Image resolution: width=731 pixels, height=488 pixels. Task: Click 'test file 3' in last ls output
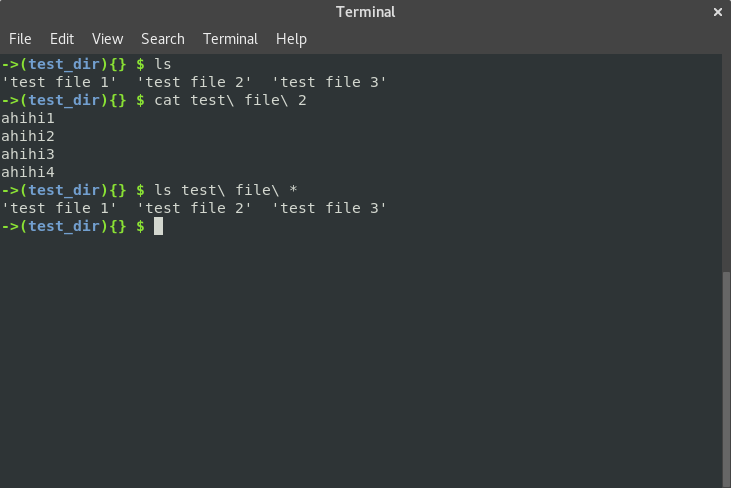pos(329,208)
